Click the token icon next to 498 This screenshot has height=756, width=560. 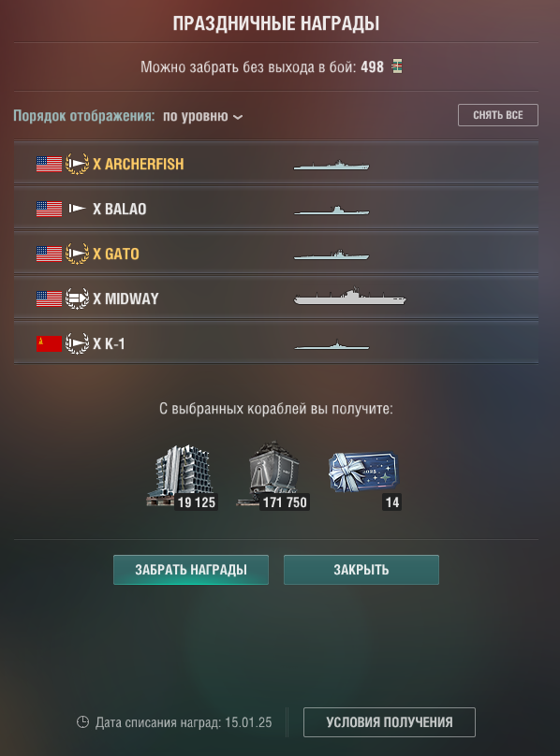tap(397, 66)
